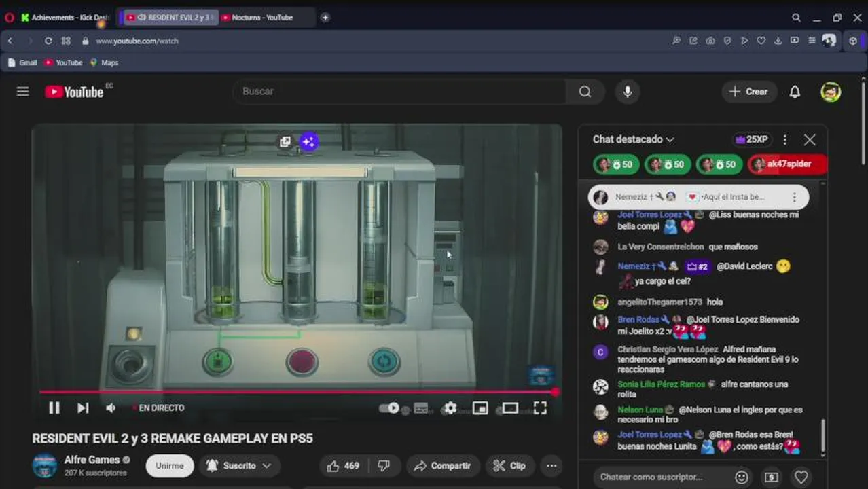Reload the current page
The width and height of the screenshot is (868, 489).
point(48,41)
